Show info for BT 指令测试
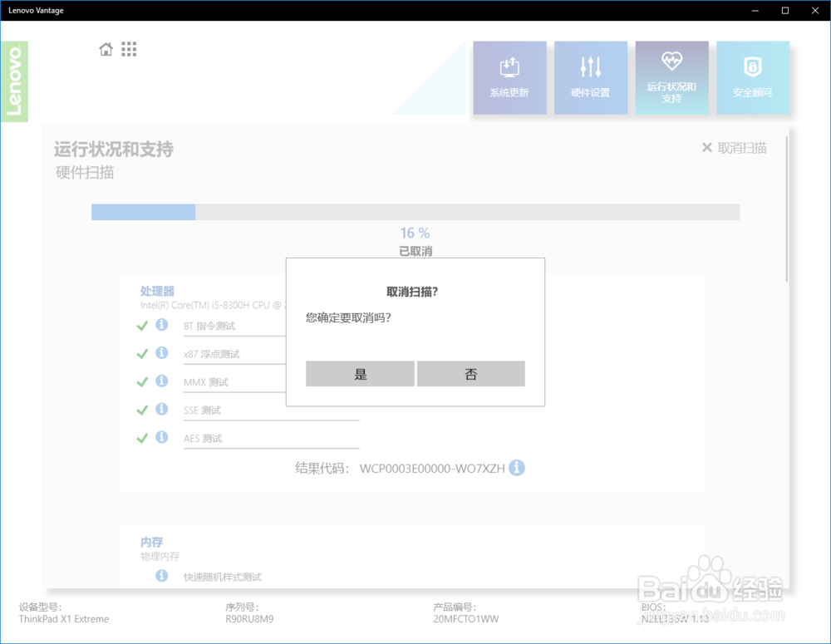This screenshot has height=644, width=831. (x=162, y=324)
